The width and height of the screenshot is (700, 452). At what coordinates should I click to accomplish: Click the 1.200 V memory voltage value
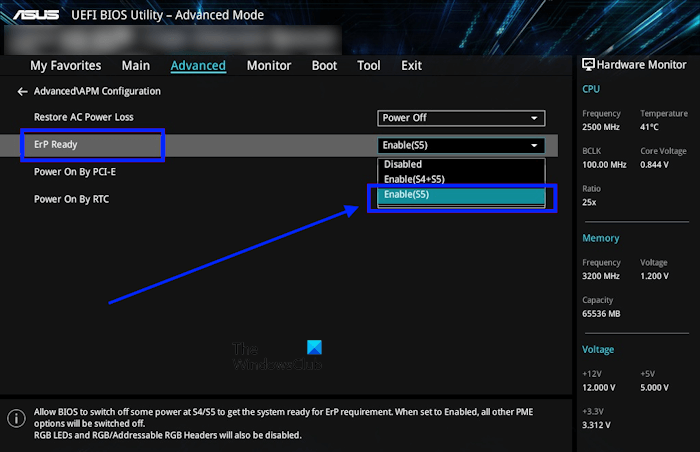[654, 276]
